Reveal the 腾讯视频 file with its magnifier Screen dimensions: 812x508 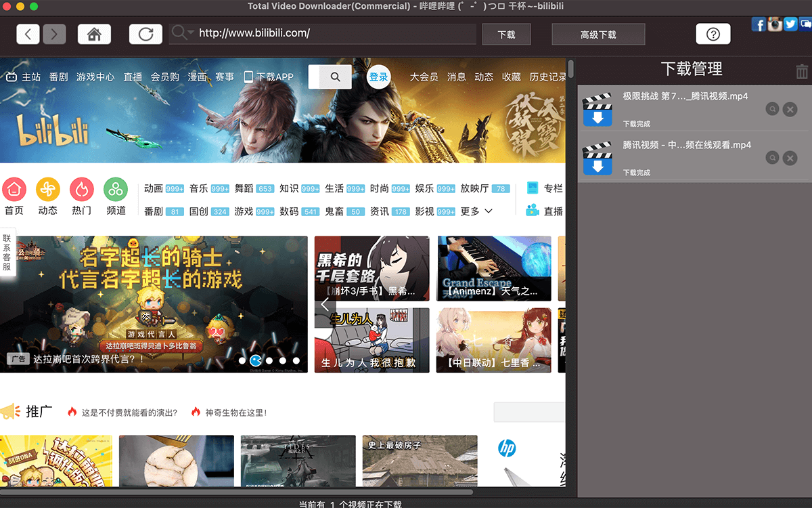pos(772,158)
